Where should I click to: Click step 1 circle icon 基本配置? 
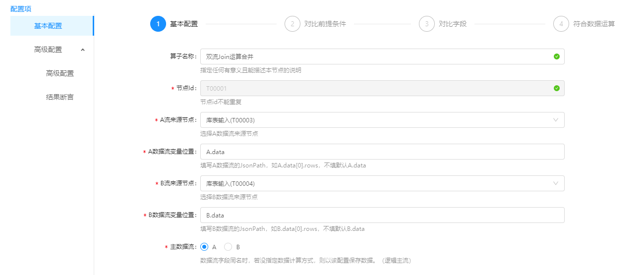pyautogui.click(x=158, y=24)
